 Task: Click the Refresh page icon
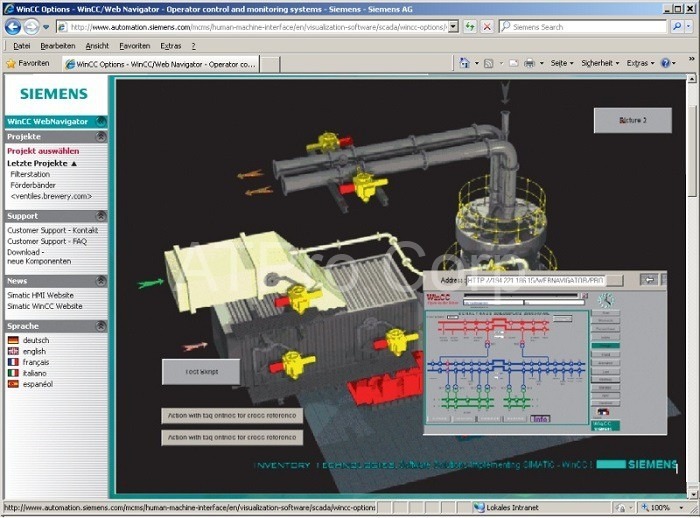pyautogui.click(x=470, y=27)
